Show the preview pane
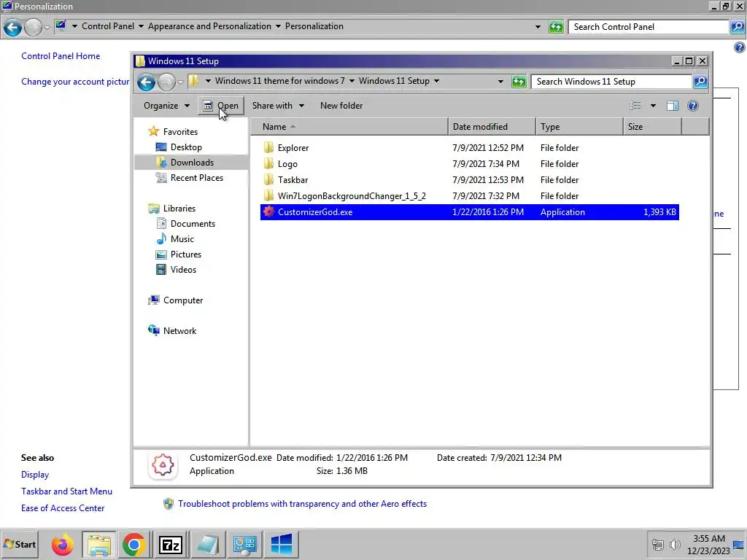Viewport: 747px width, 560px height. (x=672, y=106)
